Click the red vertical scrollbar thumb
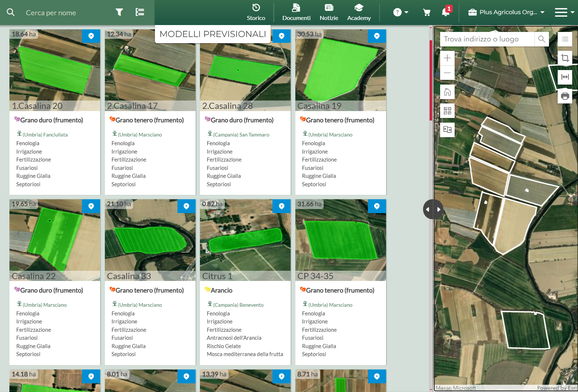The image size is (578, 392). point(431,80)
